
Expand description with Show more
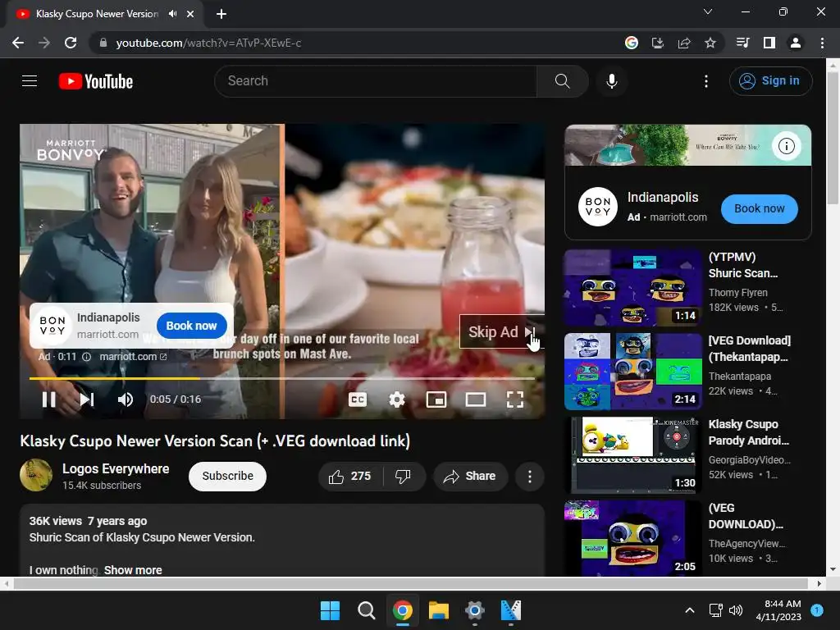[x=133, y=570]
